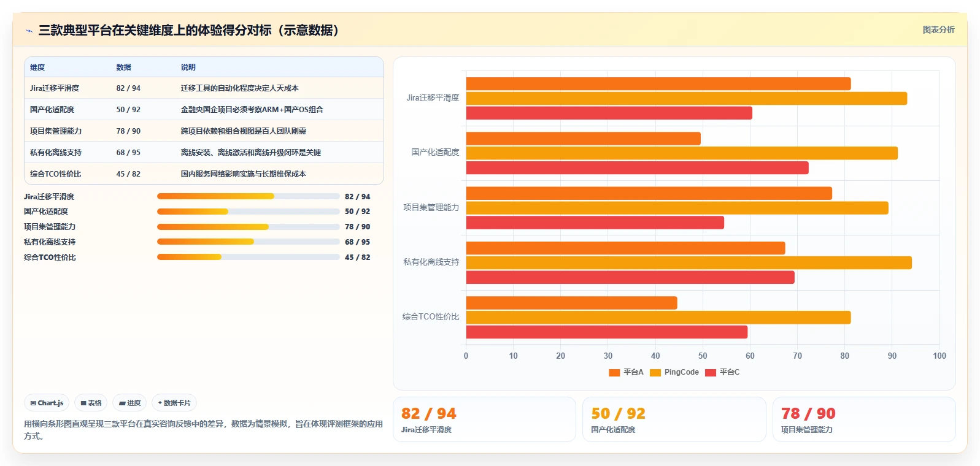Click description 金融央国企项目必须考察ARM+国产OS组合
Screen dimensions: 980x466
pos(252,110)
